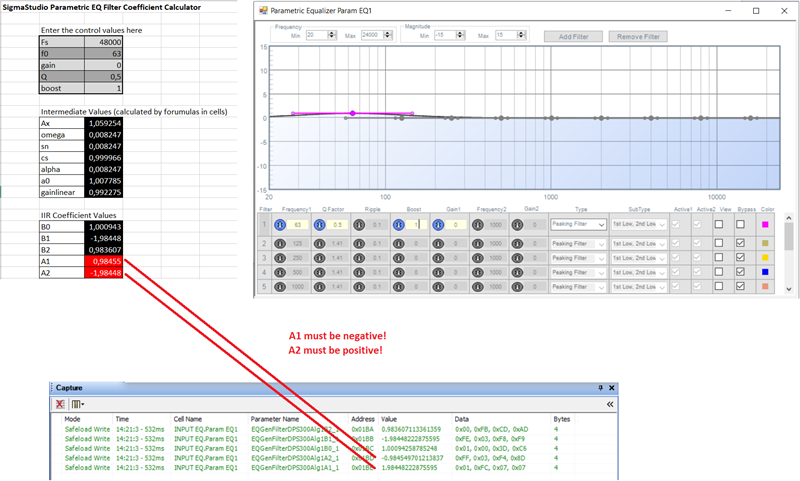Click Value column header in Capture

(389, 419)
